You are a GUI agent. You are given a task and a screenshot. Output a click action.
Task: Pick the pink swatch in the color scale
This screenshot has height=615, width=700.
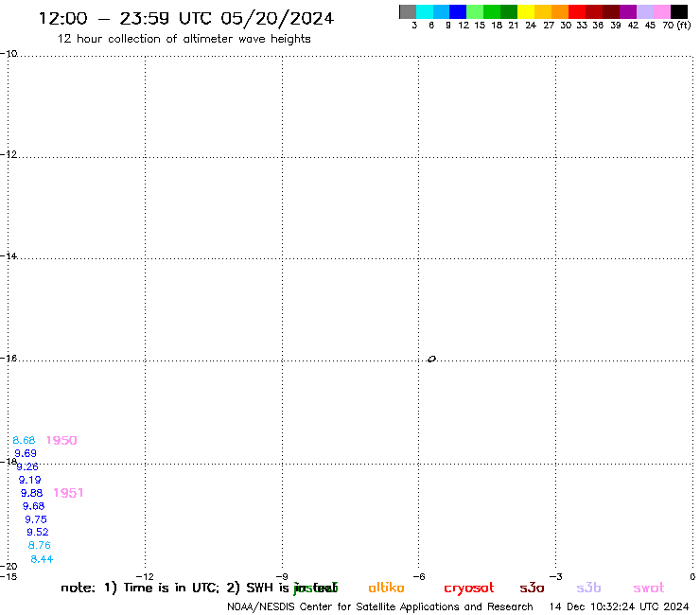tap(662, 11)
